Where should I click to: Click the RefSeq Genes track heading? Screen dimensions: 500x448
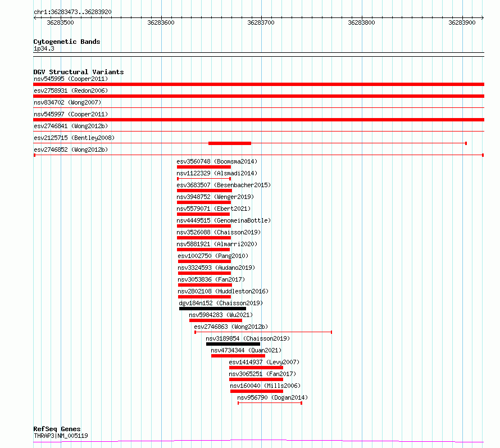click(x=57, y=429)
